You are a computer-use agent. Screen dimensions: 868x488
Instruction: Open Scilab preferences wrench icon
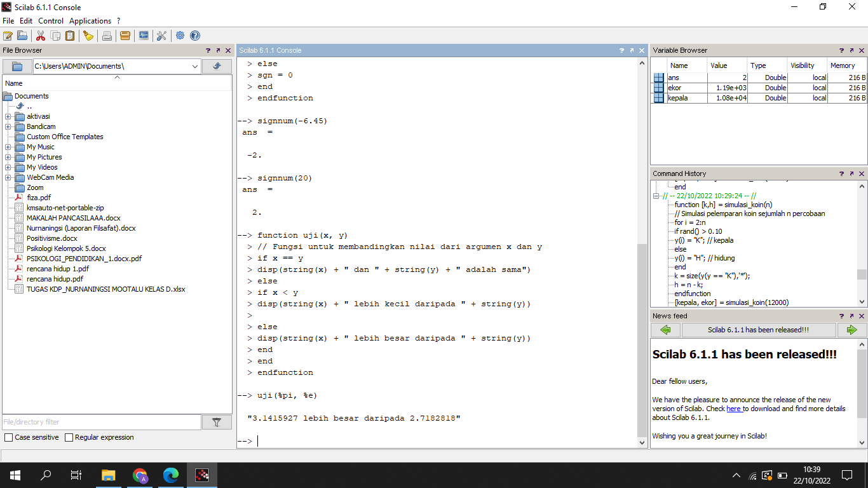pos(162,36)
